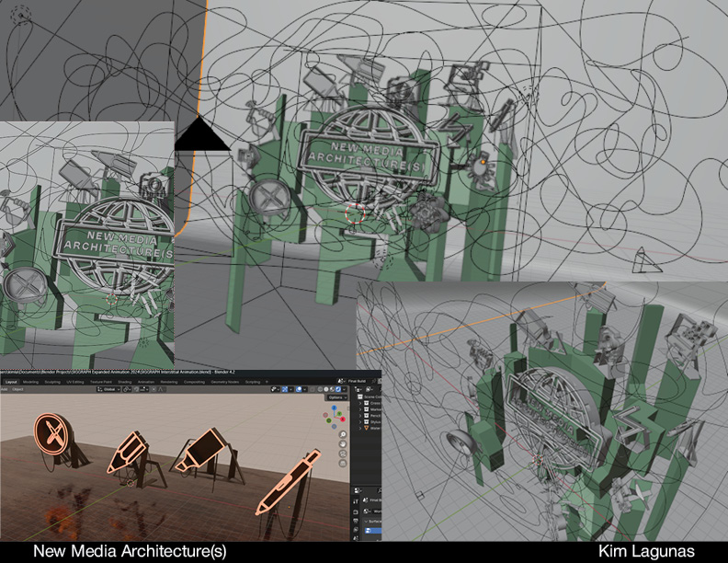The image size is (728, 563).
Task: Click the blue Use Nodes button
Action: pos(373,531)
